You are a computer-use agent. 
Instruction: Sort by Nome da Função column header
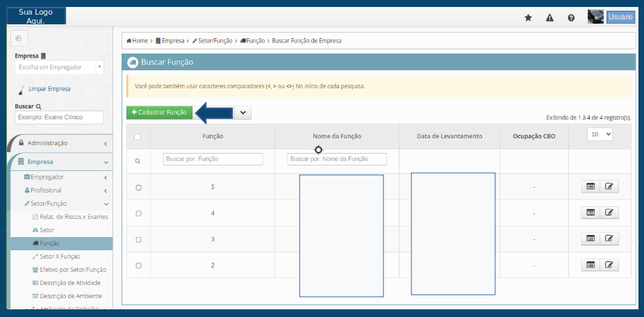click(337, 136)
